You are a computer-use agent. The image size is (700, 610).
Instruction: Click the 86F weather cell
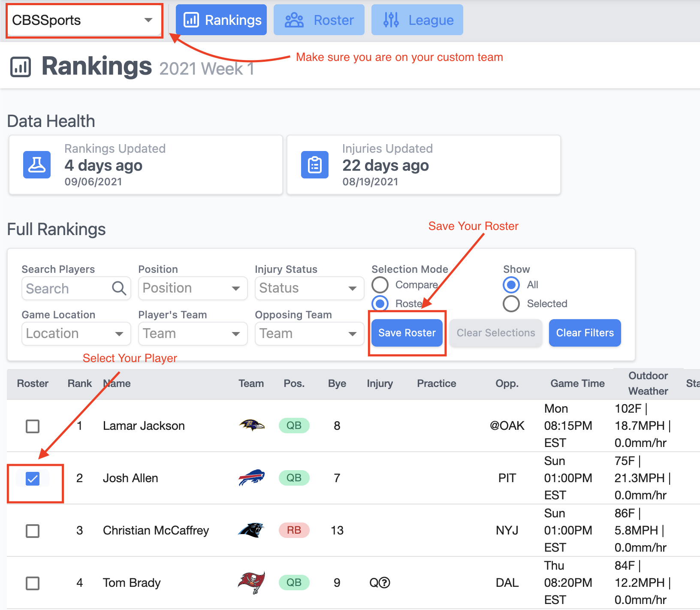coord(640,530)
